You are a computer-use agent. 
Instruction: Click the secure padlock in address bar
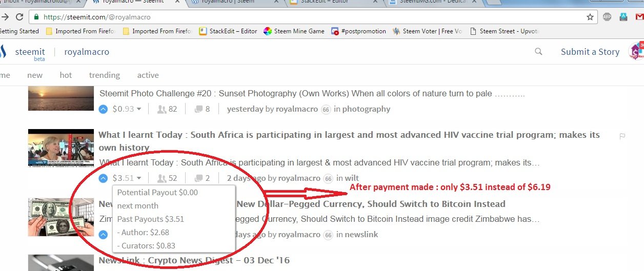pos(37,17)
